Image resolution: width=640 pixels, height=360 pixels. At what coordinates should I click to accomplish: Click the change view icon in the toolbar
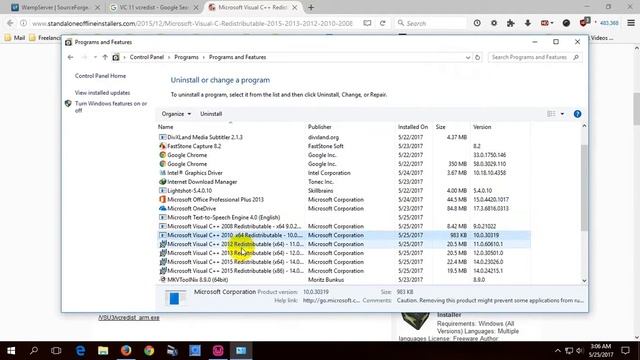551,114
